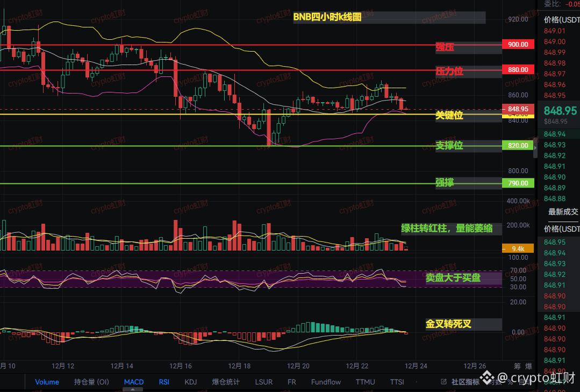Click the 绿柱转红柱，量能萎缩 note

[x=447, y=228]
